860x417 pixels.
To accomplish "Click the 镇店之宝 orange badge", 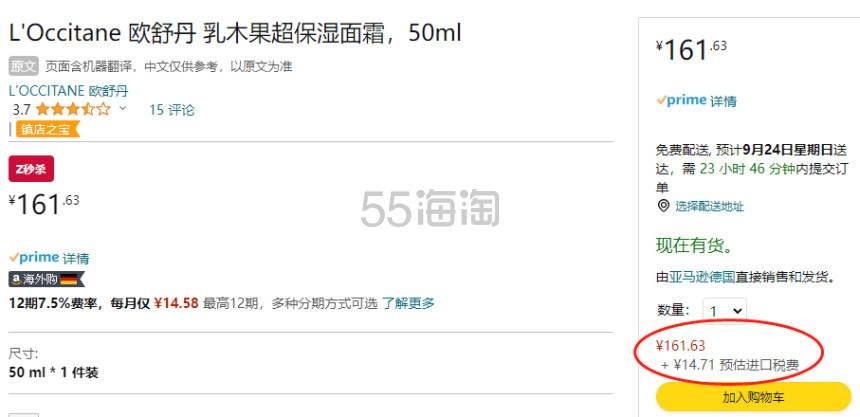I will [48, 129].
